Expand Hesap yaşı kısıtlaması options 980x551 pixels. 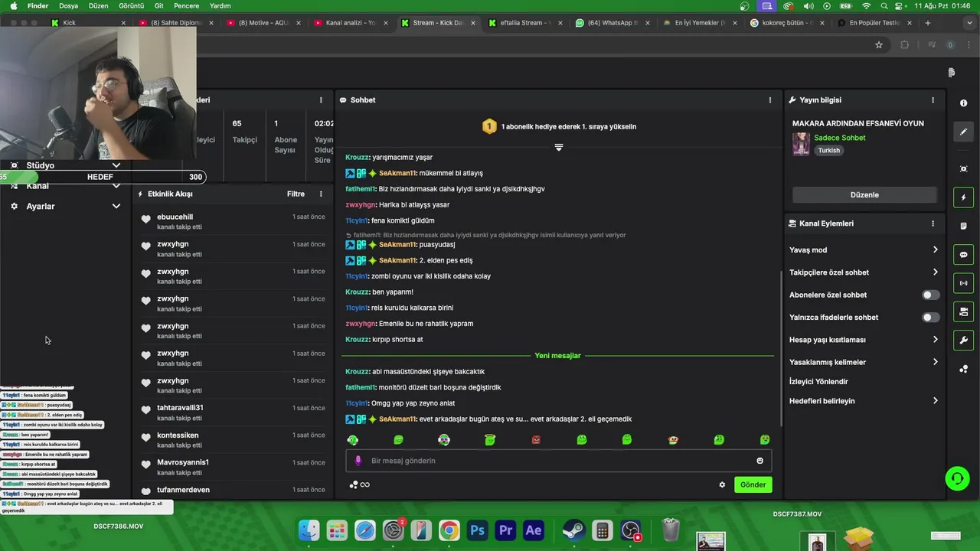pyautogui.click(x=864, y=340)
